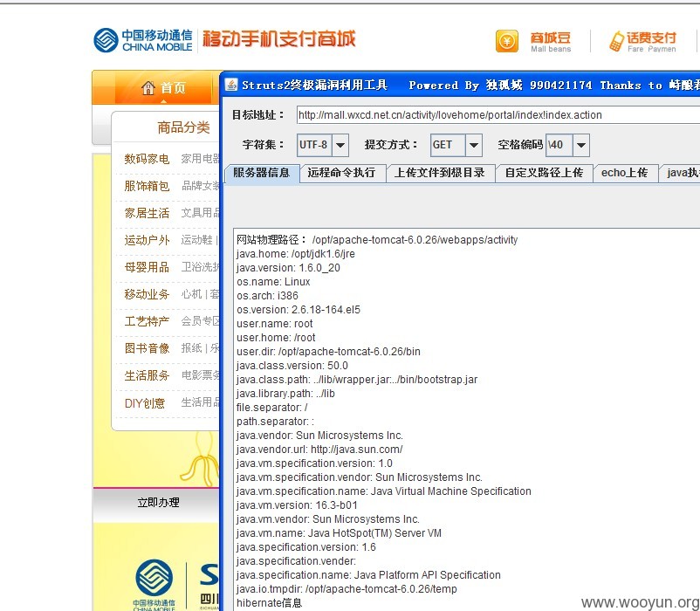
Task: Click the 移动手机支付商城 site title
Action: point(279,38)
